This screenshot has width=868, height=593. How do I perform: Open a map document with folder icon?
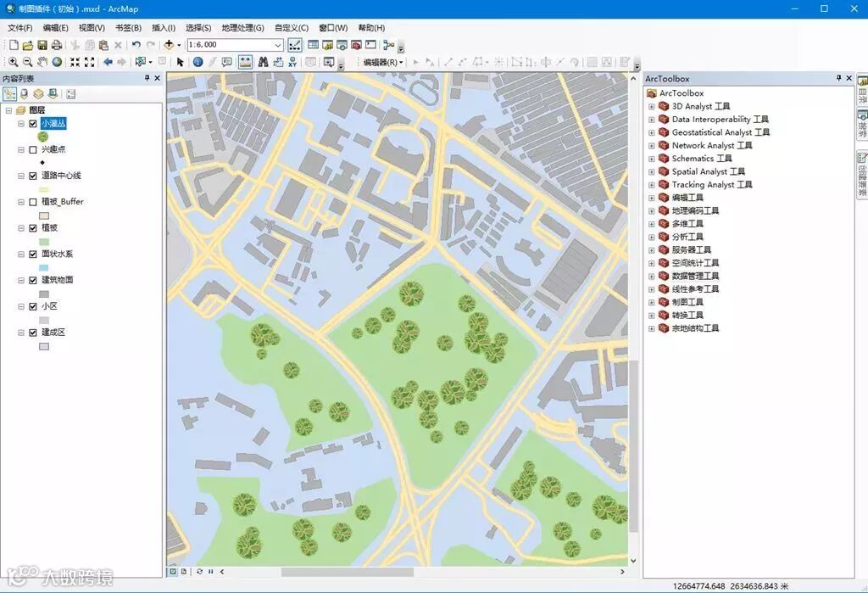(28, 45)
